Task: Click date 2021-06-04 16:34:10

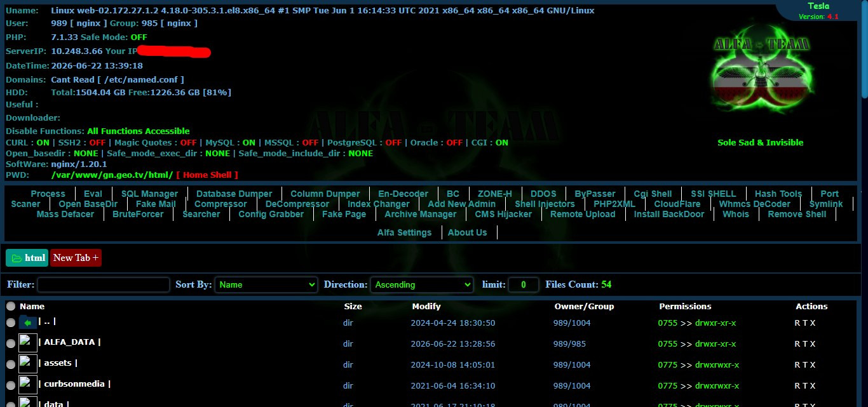Action: [453, 386]
